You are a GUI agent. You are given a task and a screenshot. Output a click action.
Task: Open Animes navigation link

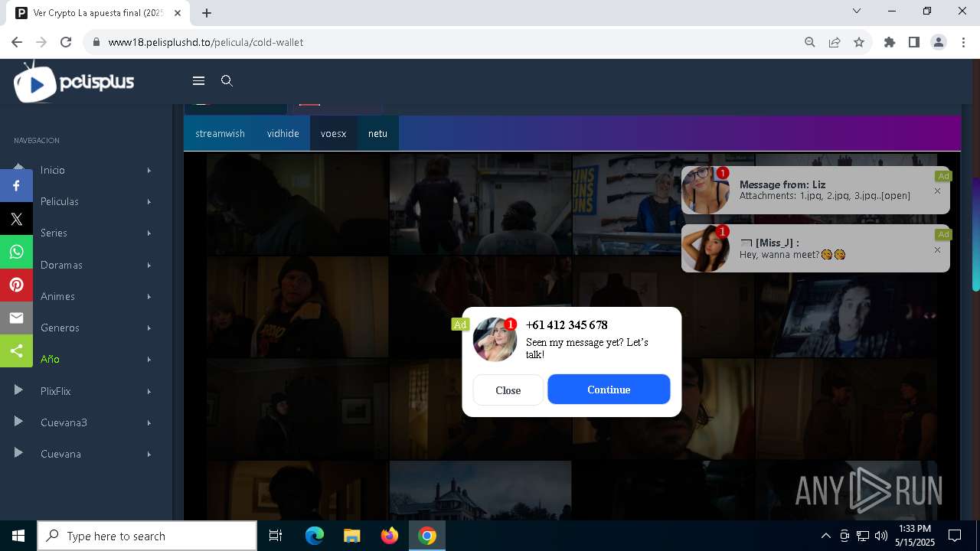pyautogui.click(x=57, y=296)
